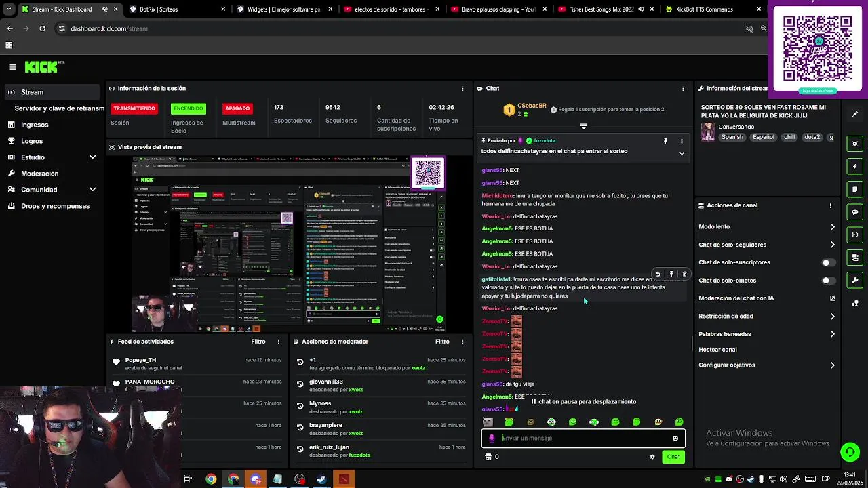Unpin the pinned chat message
This screenshot has height=488, width=868.
pyautogui.click(x=665, y=141)
